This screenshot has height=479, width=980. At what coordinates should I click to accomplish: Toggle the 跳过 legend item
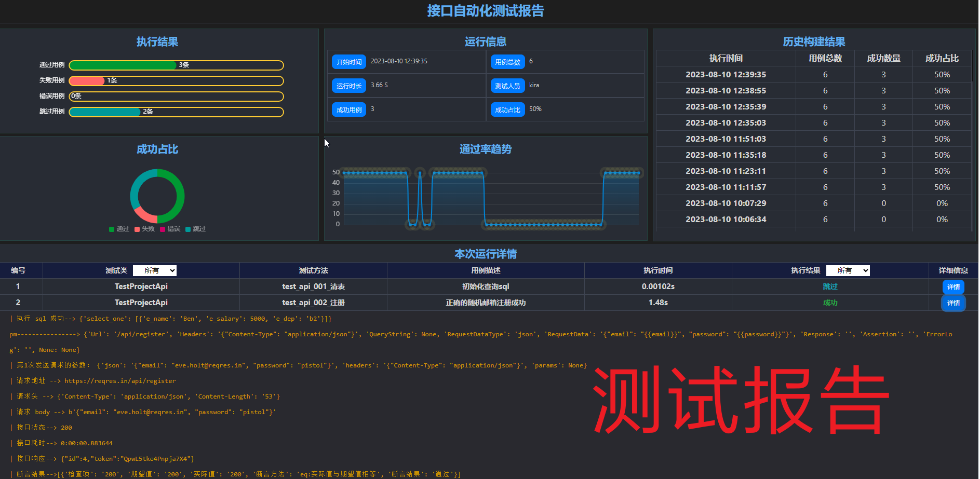196,229
